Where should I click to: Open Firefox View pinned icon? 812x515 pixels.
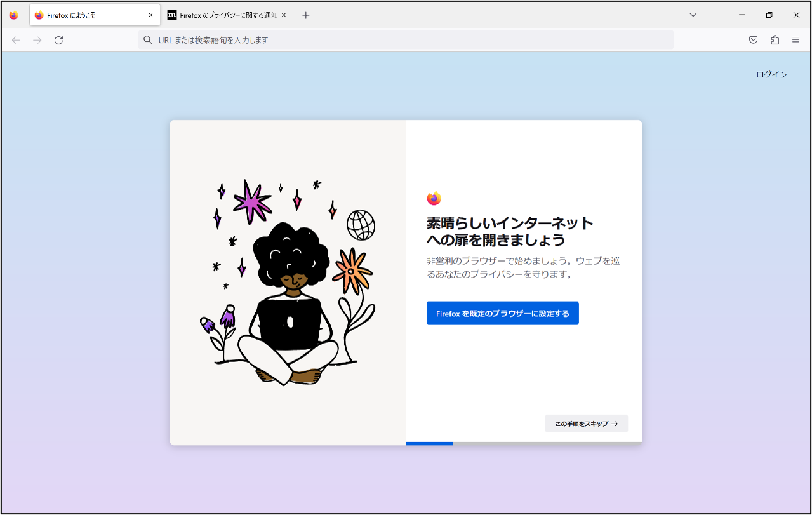pos(14,15)
